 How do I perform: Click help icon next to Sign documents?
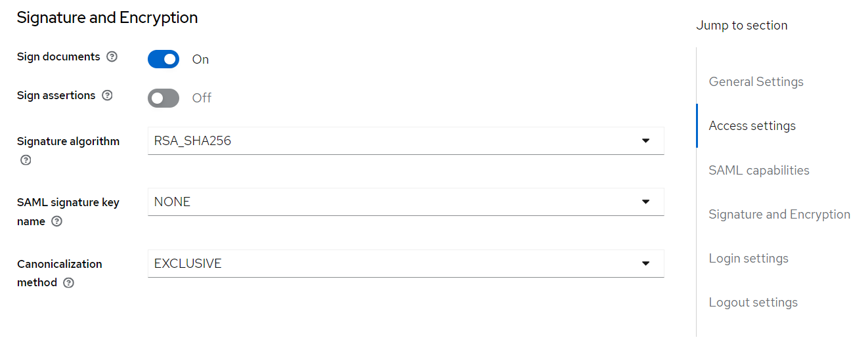112,57
